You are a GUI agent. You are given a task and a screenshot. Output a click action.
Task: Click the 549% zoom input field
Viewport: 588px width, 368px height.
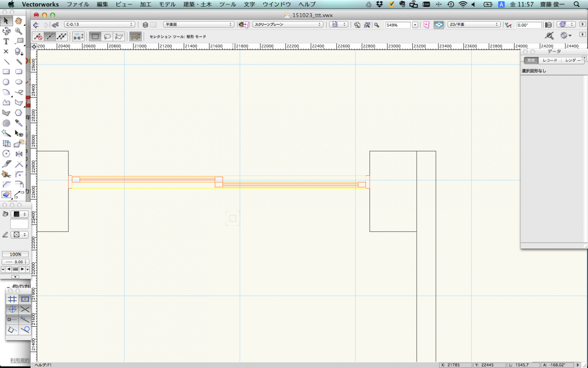(x=397, y=25)
